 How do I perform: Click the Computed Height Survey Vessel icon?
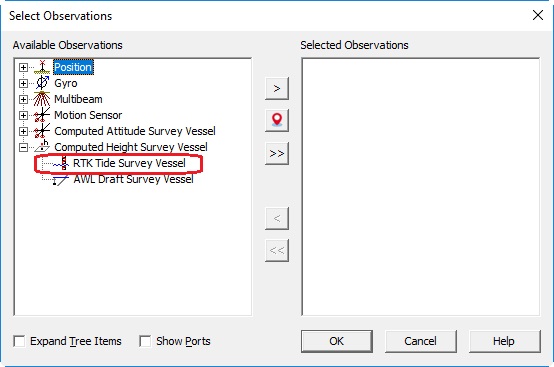pyautogui.click(x=42, y=147)
